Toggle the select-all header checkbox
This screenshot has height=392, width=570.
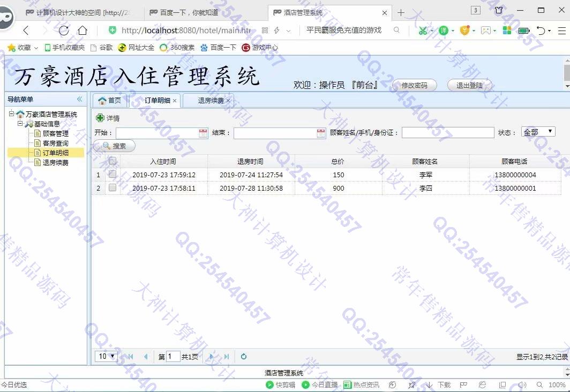(112, 161)
